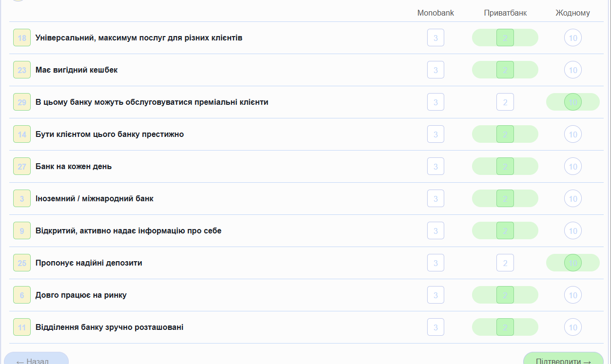611x364 pixels.
Task: Click number badge 23 beside cashback statement
Action: pyautogui.click(x=22, y=70)
